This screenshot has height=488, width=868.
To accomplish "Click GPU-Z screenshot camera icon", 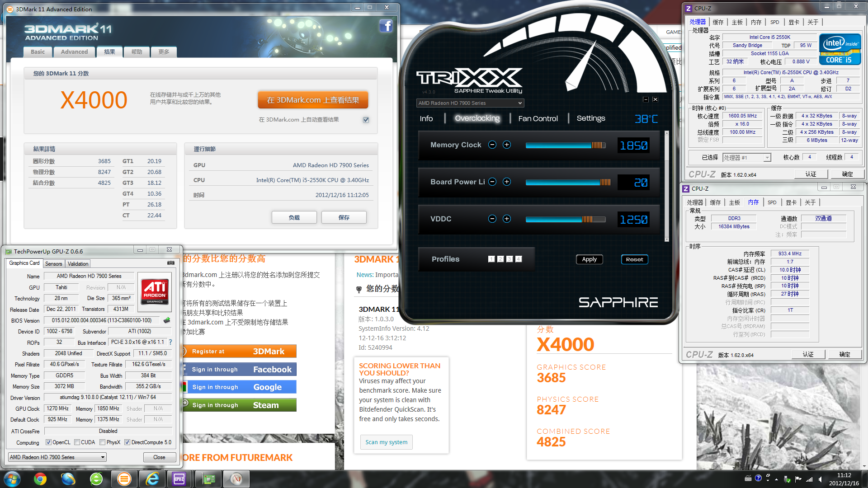I will pos(171,263).
